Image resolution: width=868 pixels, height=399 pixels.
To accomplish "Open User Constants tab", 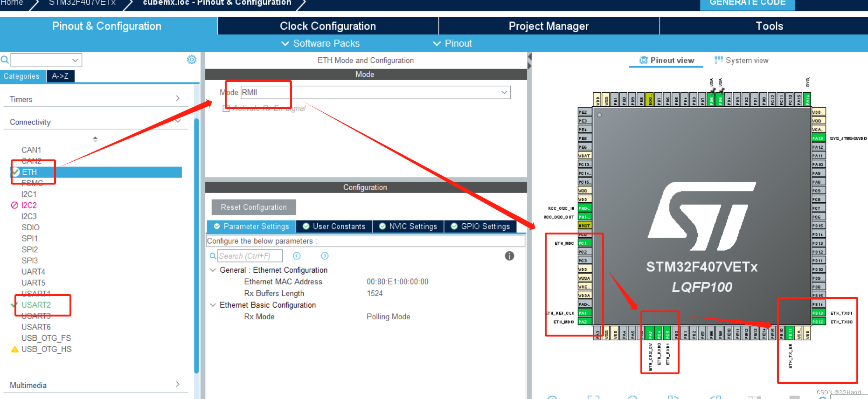I will [x=334, y=226].
